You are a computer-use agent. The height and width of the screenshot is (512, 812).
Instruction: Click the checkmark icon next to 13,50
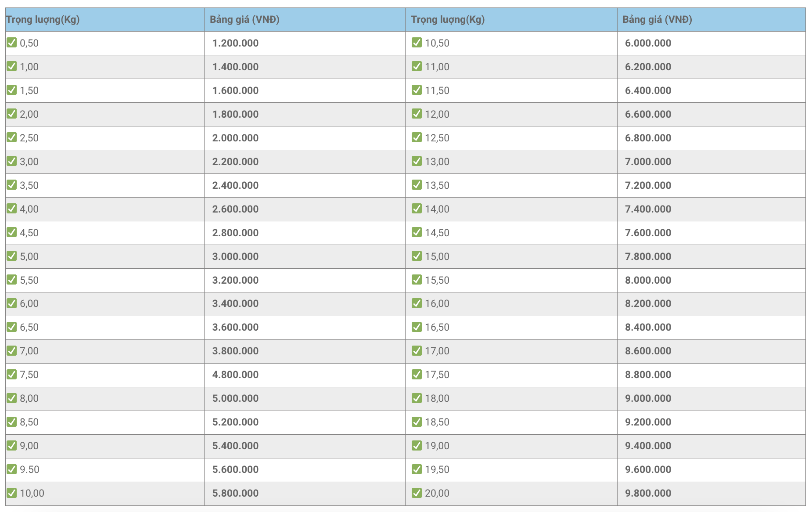(x=417, y=185)
